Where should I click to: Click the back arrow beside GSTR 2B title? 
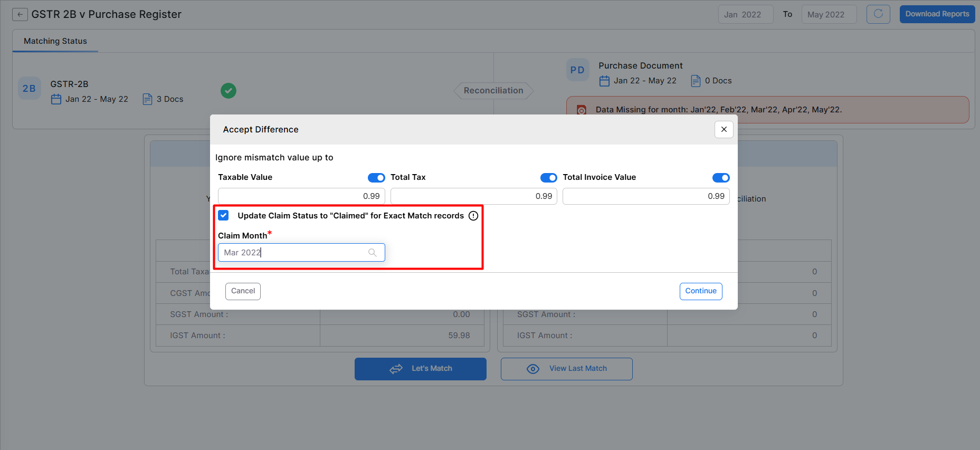[x=20, y=15]
